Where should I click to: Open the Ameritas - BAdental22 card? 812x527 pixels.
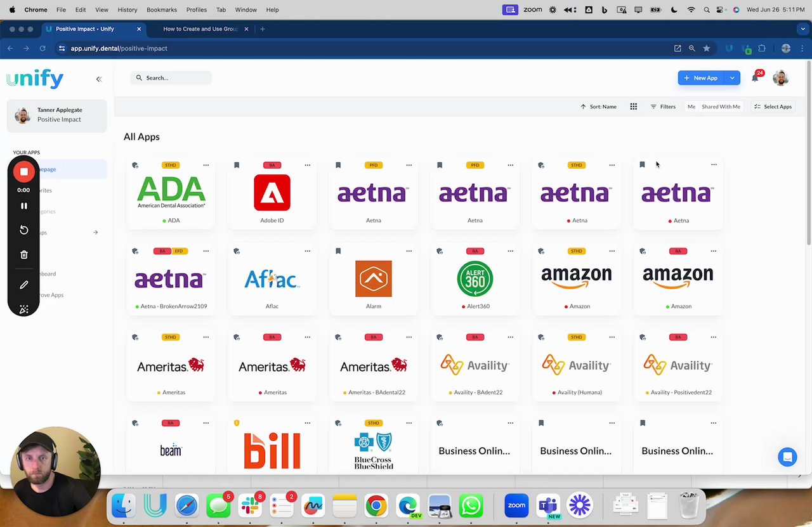coord(374,365)
